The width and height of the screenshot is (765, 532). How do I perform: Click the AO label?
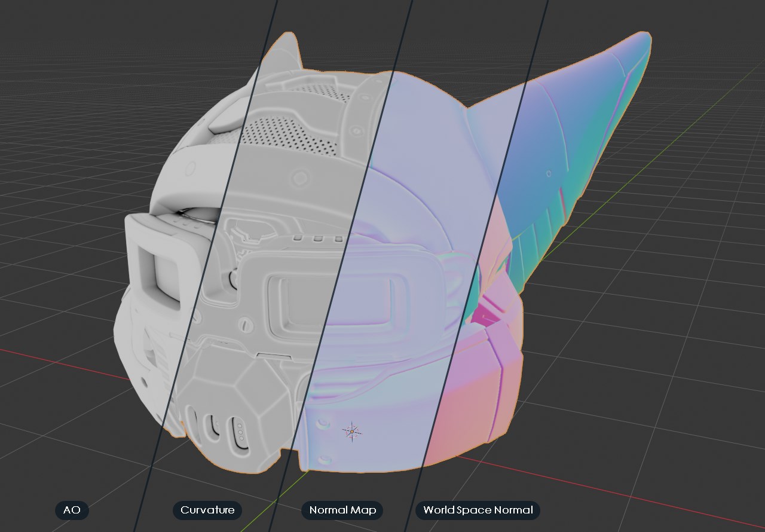tap(72, 510)
